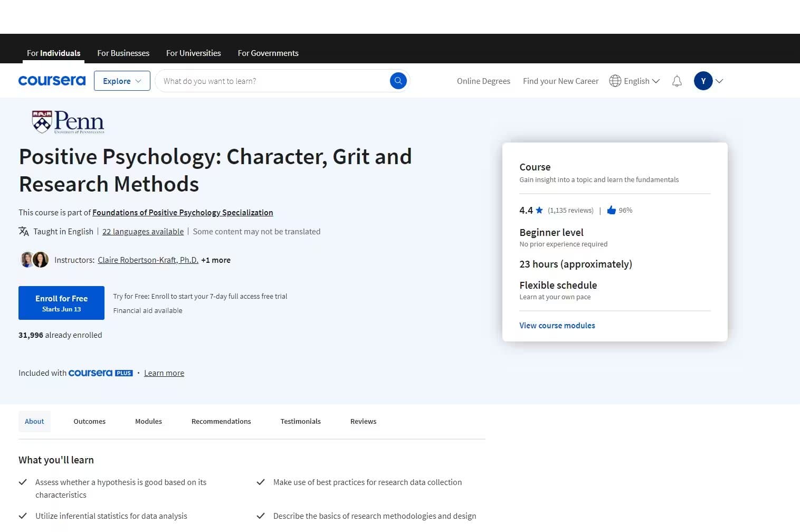Click Assess whether a hypothesis is good item

tap(121, 488)
